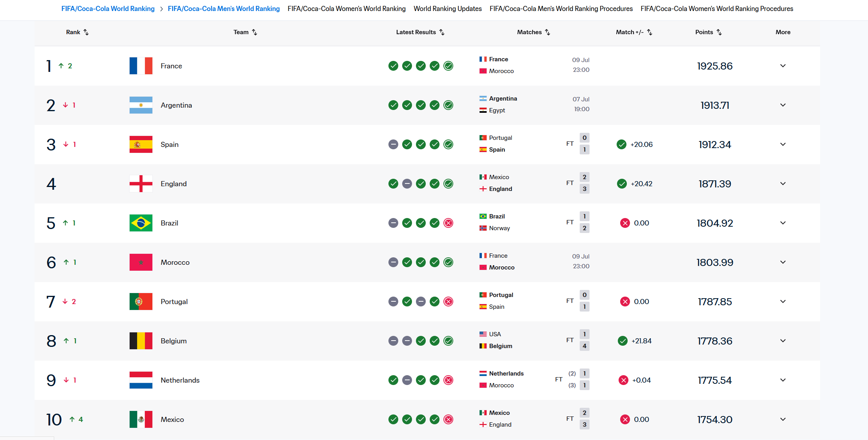Open Men's World Ranking tab
Screen dimensions: 868x440
pos(224,9)
